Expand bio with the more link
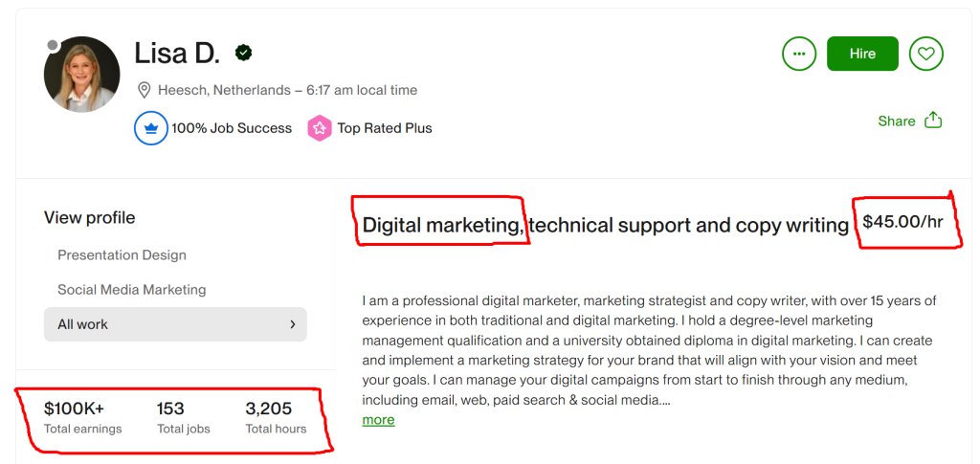The height and width of the screenshot is (464, 980). (378, 420)
